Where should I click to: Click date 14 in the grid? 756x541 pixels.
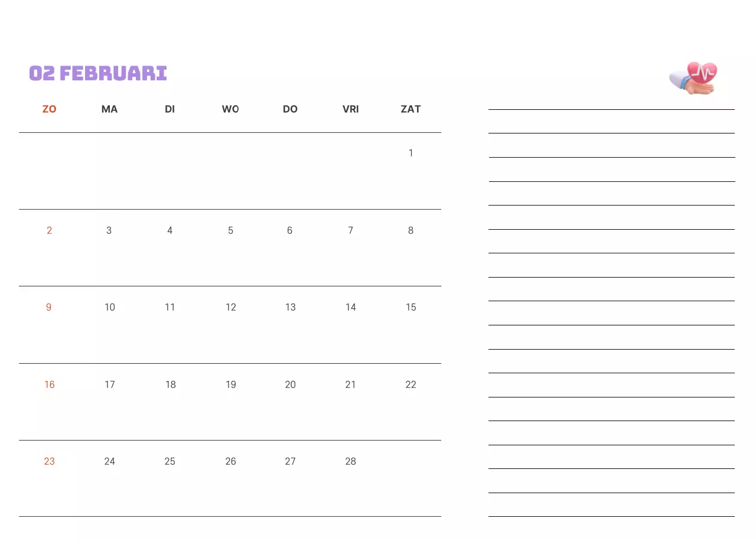click(x=351, y=307)
